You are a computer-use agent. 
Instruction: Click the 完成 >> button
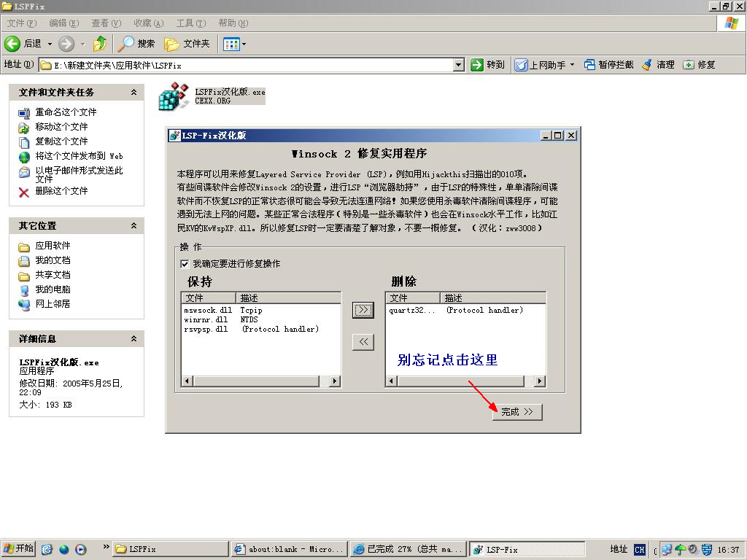pos(517,412)
